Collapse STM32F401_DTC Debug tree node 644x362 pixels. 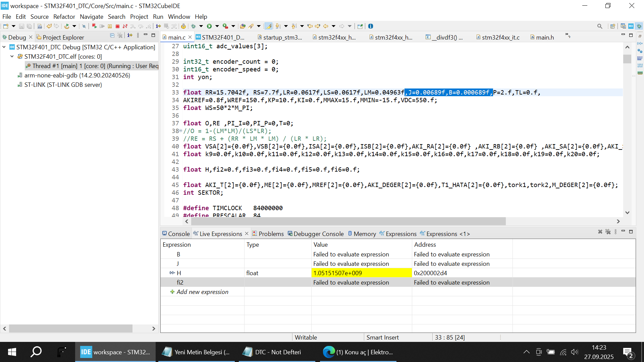tap(4, 47)
